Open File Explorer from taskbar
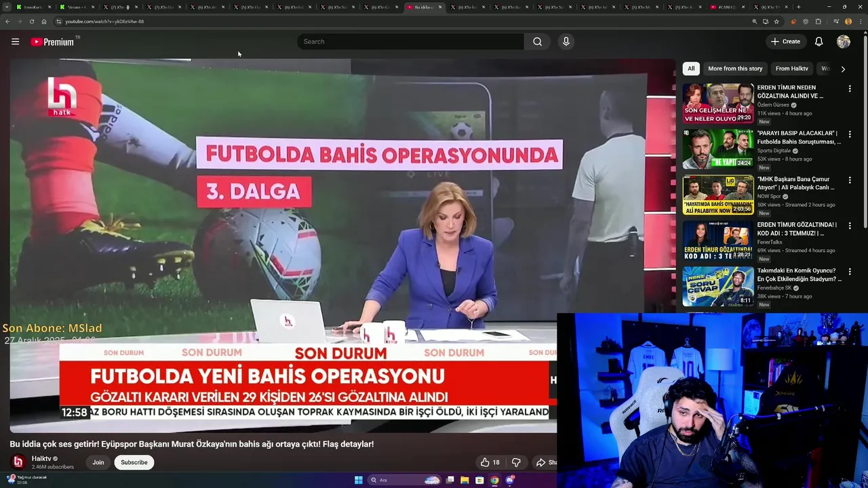The image size is (868, 488). (x=465, y=480)
